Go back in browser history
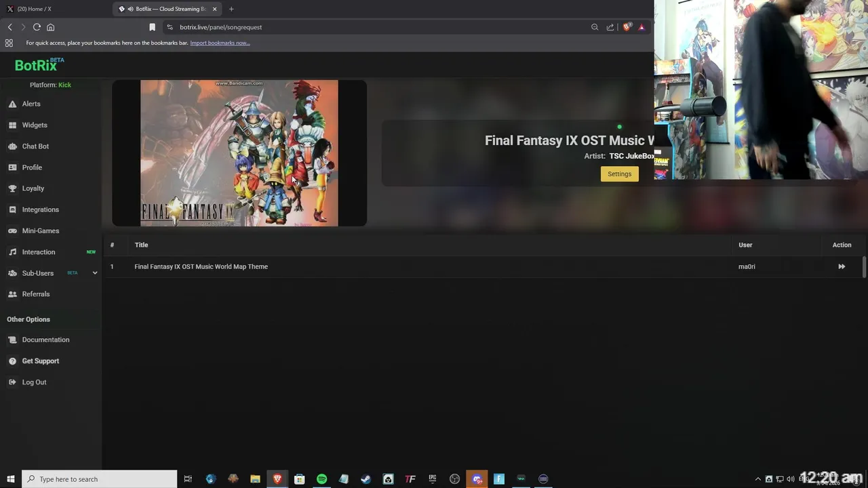The width and height of the screenshot is (868, 488). click(9, 27)
